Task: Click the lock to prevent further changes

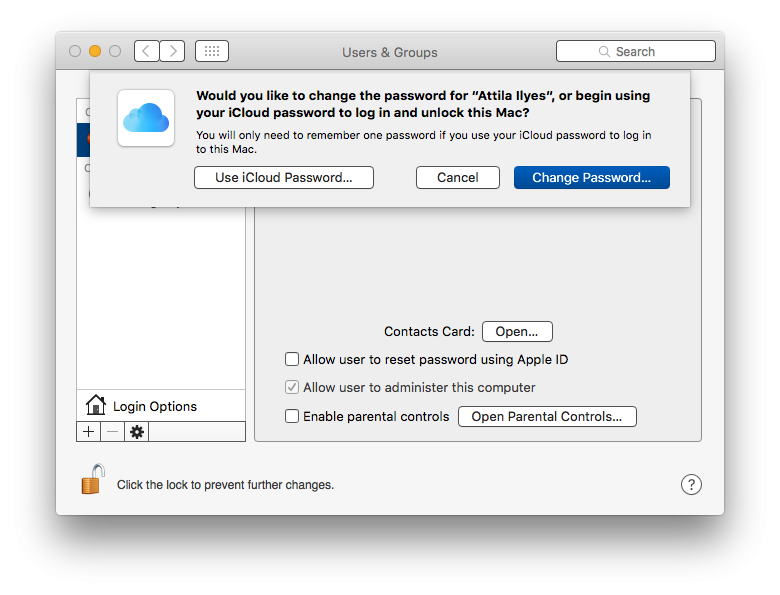Action: [93, 480]
